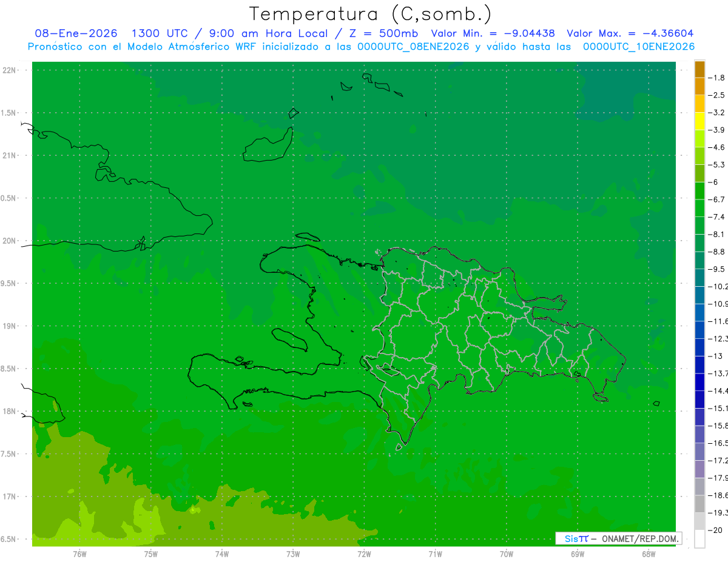The image size is (728, 562).
Task: Click "9:00 am Hora Local" text
Action: coord(268,33)
